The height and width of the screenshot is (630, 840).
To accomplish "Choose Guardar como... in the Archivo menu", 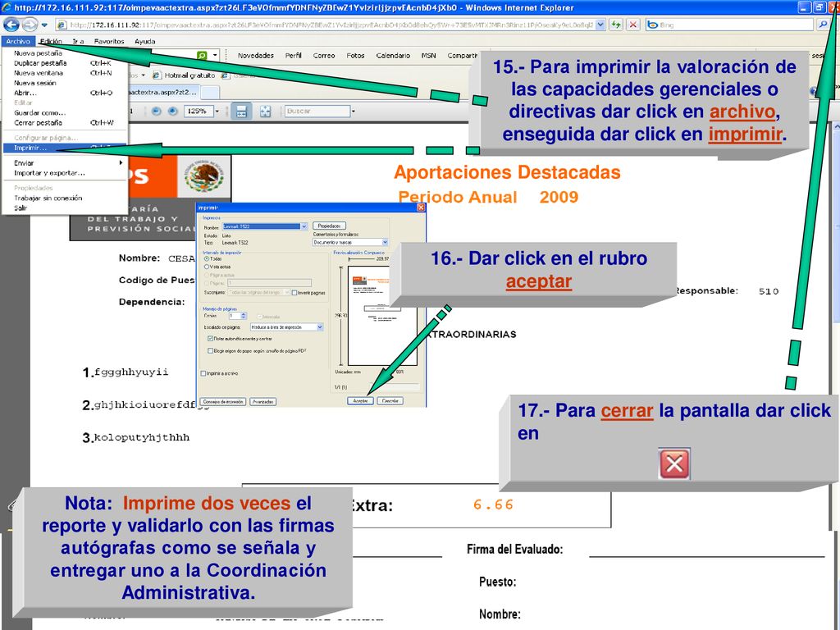I will tap(64, 113).
